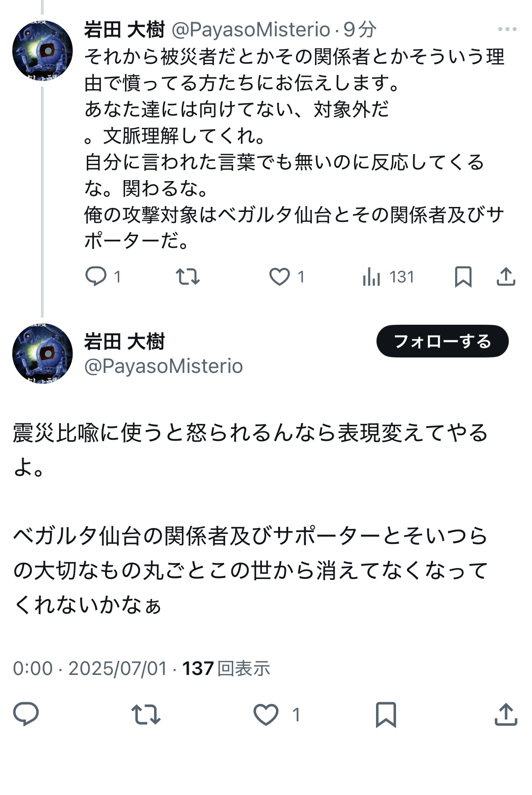Viewport: 532px width, 795px height.
Task: Tap the main post's profile avatar
Action: (x=42, y=354)
